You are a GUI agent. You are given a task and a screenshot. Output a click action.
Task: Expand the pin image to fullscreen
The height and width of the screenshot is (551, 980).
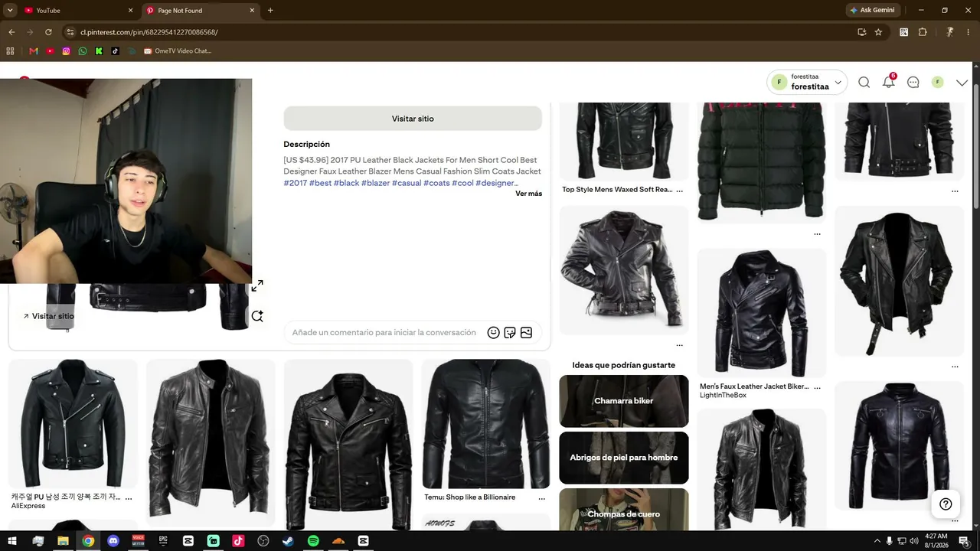click(x=257, y=285)
